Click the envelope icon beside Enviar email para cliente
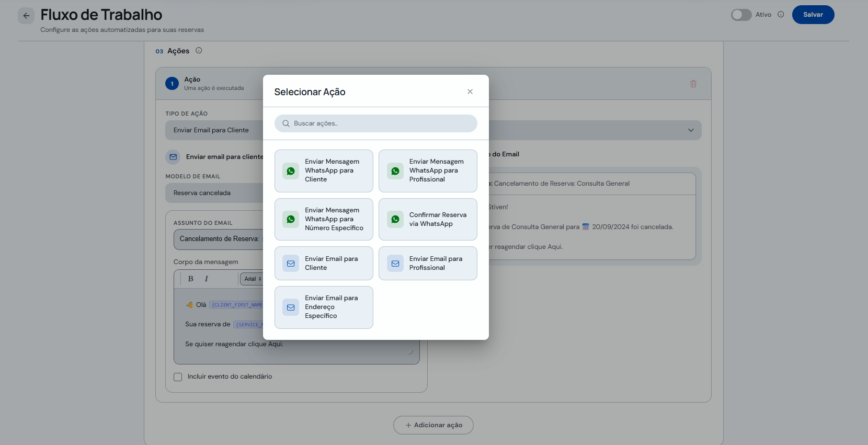The image size is (868, 445). 173,157
